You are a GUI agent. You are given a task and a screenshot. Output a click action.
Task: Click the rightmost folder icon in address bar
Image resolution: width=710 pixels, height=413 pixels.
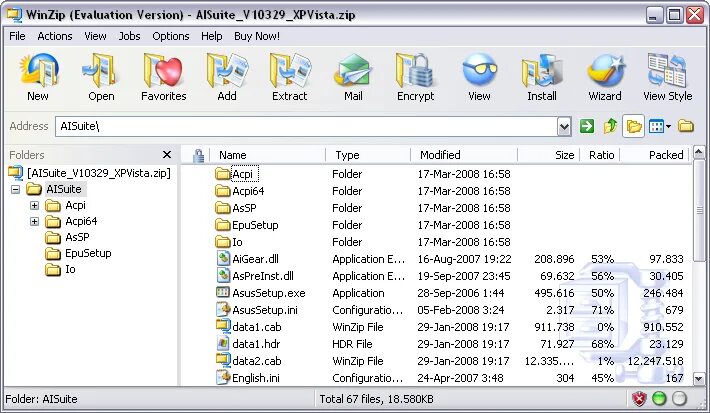[686, 126]
